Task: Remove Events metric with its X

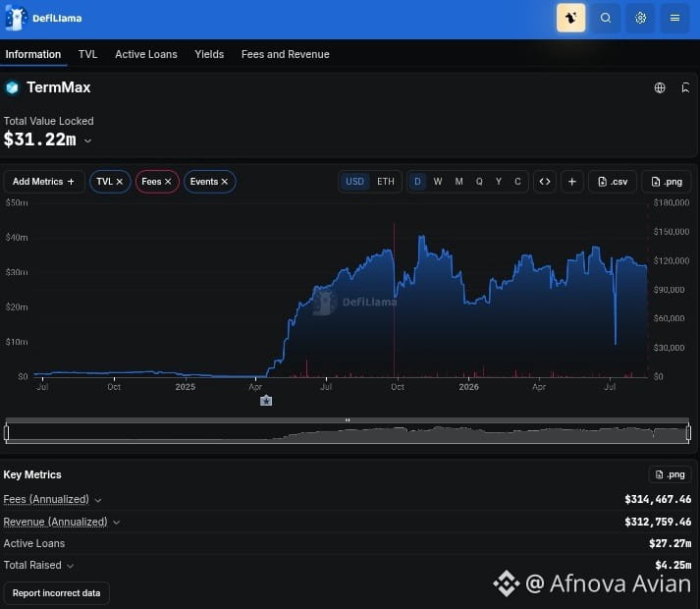Action: click(x=225, y=182)
